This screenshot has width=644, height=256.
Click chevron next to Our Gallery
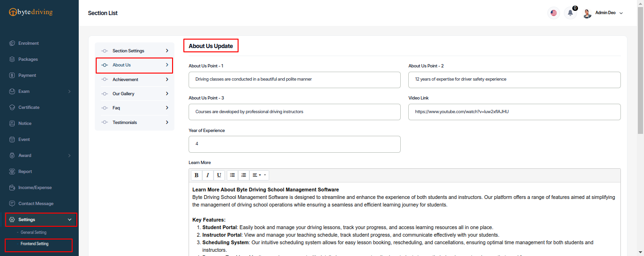point(167,94)
